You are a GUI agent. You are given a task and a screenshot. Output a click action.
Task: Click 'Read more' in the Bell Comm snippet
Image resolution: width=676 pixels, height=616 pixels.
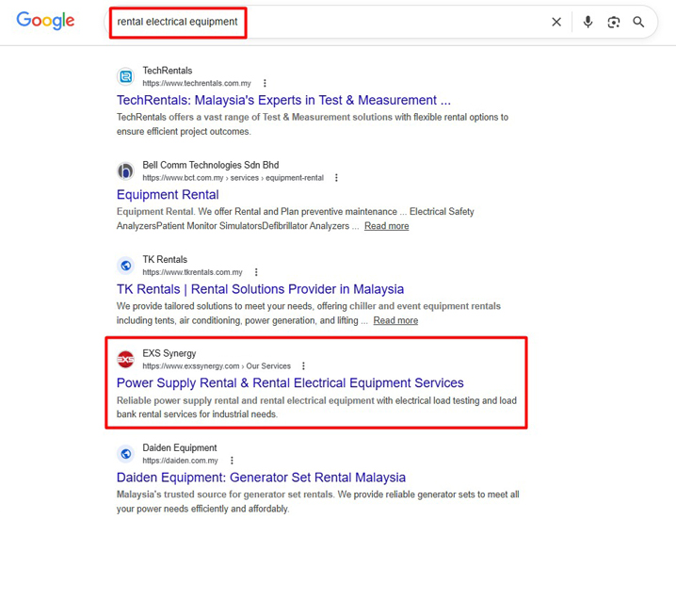(x=387, y=226)
